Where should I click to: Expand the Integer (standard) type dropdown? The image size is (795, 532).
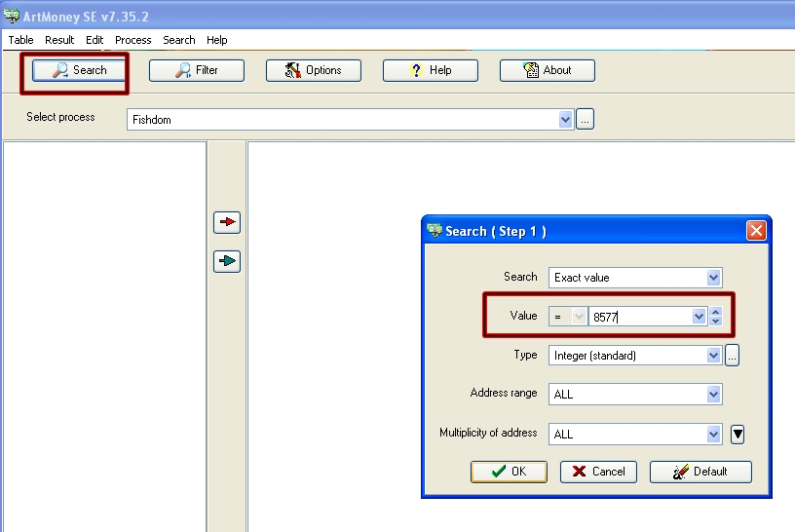(x=713, y=356)
